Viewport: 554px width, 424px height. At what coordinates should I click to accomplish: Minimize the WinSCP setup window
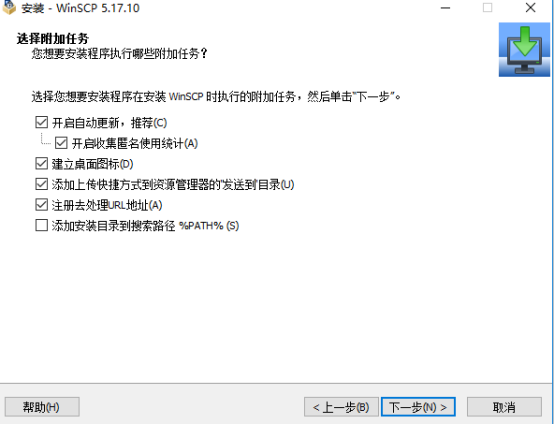(446, 8)
